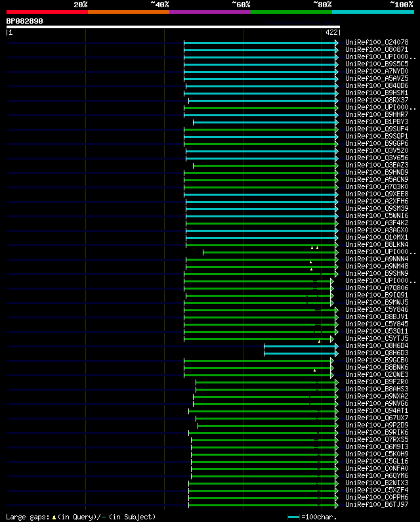The image size is (420, 522).
Task: Open hit UniRef100_Q7RXS5
Action: (x=377, y=439)
